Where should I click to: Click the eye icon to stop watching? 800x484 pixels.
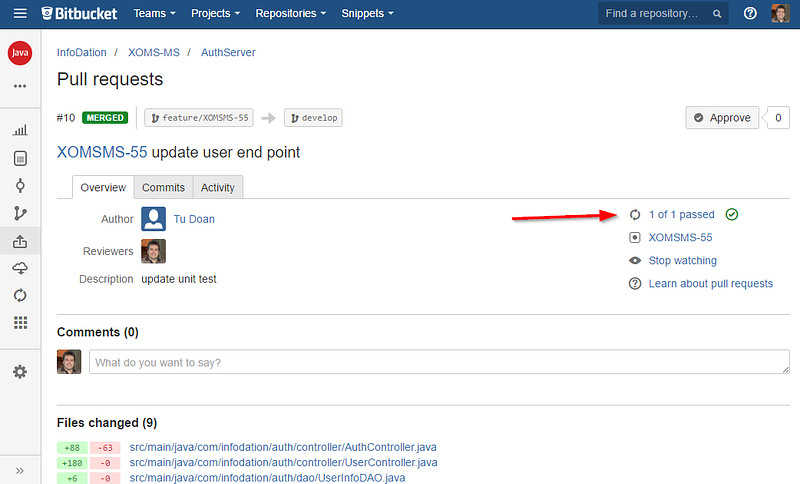point(635,261)
